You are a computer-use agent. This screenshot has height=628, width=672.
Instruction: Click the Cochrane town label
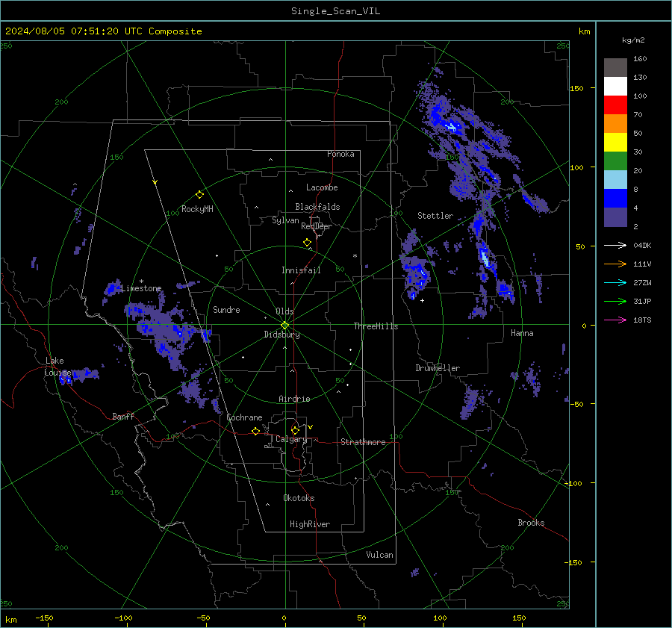(244, 417)
